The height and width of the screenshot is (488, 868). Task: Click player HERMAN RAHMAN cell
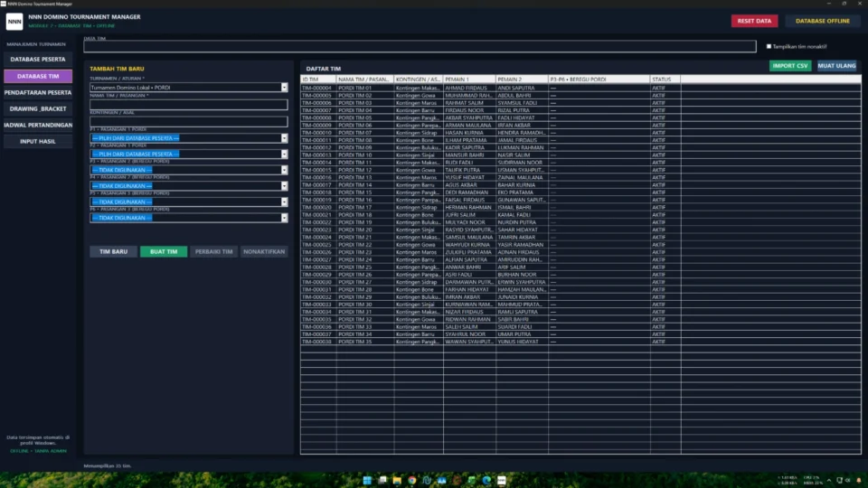(467, 208)
